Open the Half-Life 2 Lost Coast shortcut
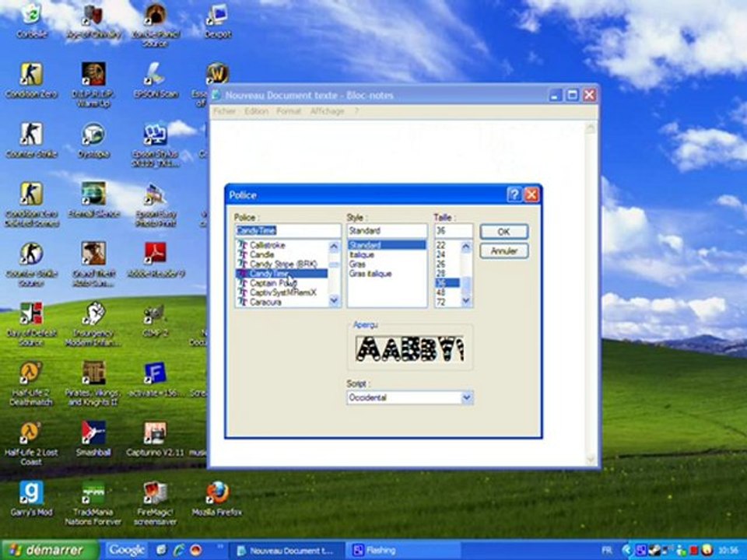Screen dimensions: 747x560 click(x=31, y=444)
